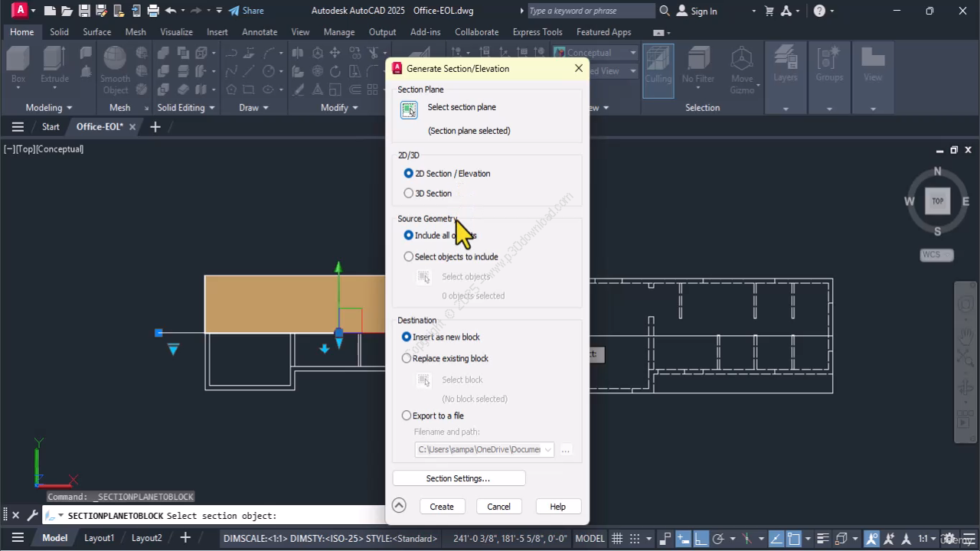Toggle ortho mode icon in status bar
The width and height of the screenshot is (980, 551).
tap(701, 538)
